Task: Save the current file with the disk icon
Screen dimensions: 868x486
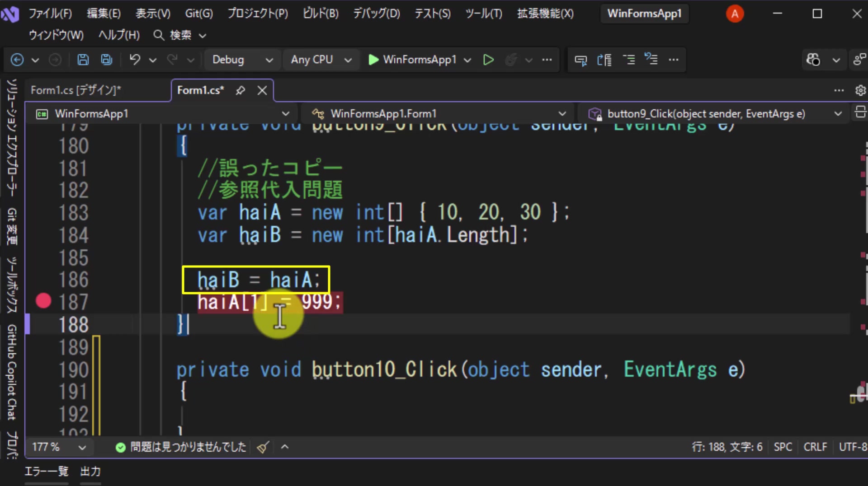Action: pyautogui.click(x=83, y=60)
